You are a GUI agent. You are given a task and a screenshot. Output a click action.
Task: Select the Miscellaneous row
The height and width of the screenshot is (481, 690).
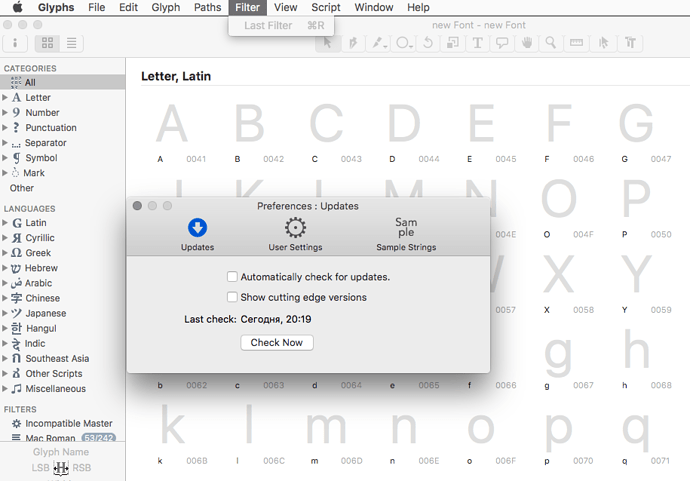62,389
